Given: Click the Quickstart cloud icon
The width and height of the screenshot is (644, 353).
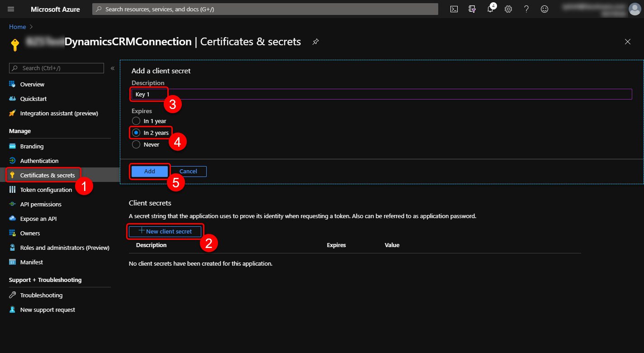Looking at the screenshot, I should (x=12, y=99).
